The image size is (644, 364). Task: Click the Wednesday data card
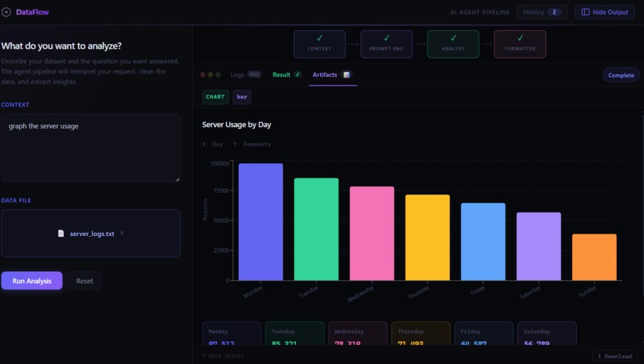(x=358, y=334)
